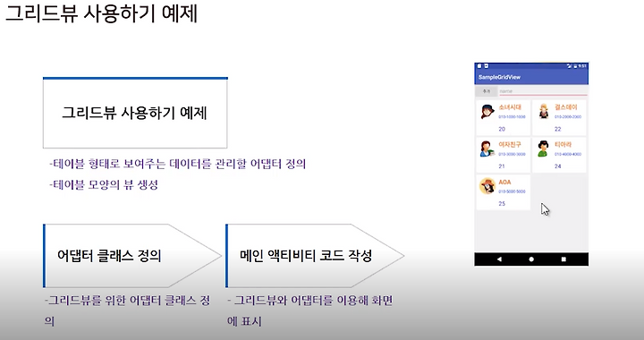This screenshot has height=340, width=644.
Task: Select age value 24 in 티아라 card
Action: 558,166
